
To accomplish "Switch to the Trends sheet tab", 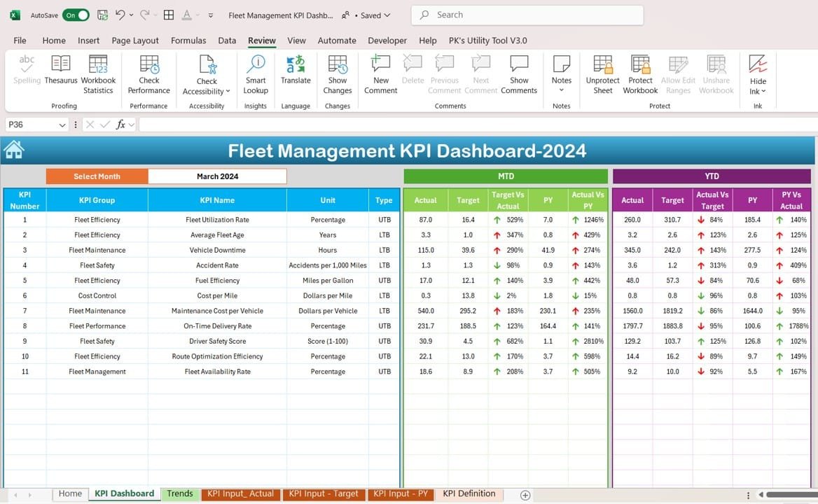I will pos(180,493).
